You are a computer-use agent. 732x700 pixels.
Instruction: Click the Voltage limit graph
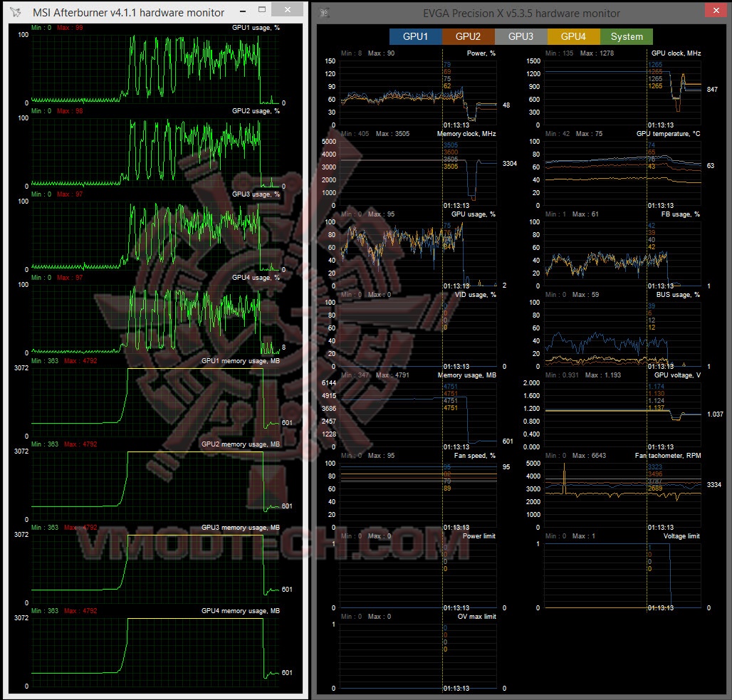tap(623, 576)
